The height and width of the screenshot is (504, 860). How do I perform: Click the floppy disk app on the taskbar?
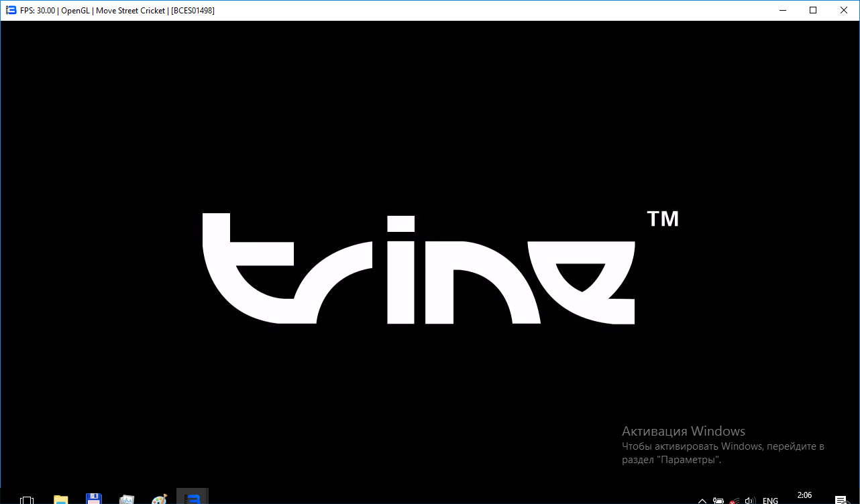[94, 499]
